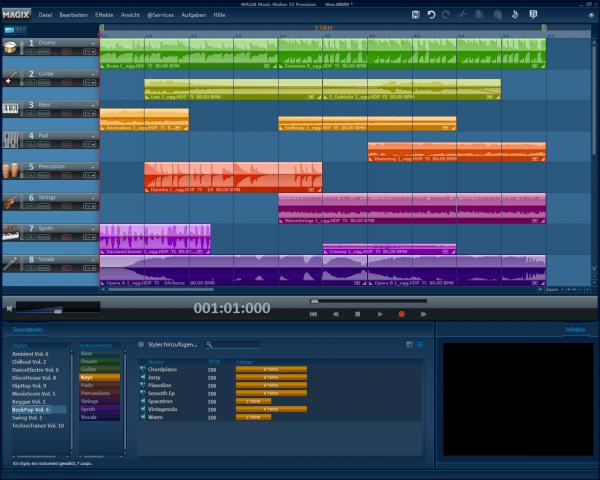Open the Effekte menu
Screen dimensions: 600x480
tap(104, 16)
